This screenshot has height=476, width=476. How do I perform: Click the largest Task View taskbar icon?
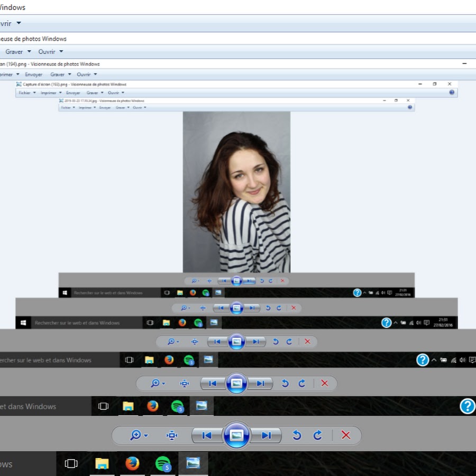[71, 464]
